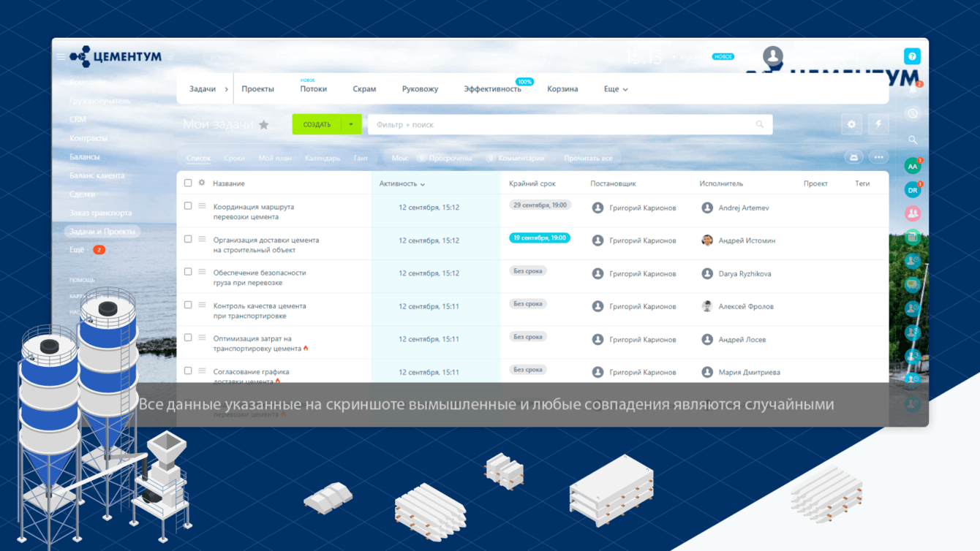Open the Скрам tab
This screenshot has width=980, height=551.
[364, 89]
